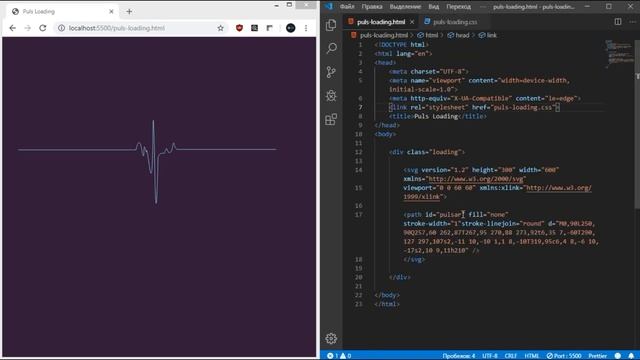Open the Explorer view in VS Code
This screenshot has width=640, height=360.
(331, 25)
